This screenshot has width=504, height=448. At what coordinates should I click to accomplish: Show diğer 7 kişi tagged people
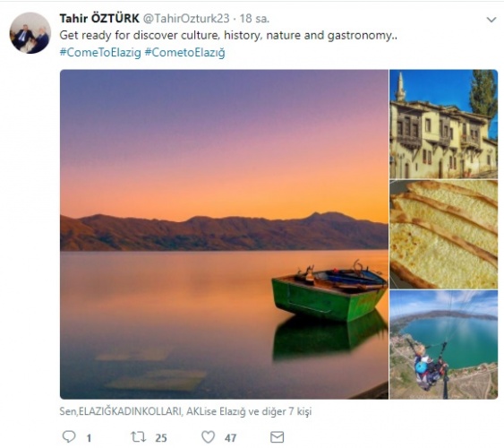click(287, 411)
